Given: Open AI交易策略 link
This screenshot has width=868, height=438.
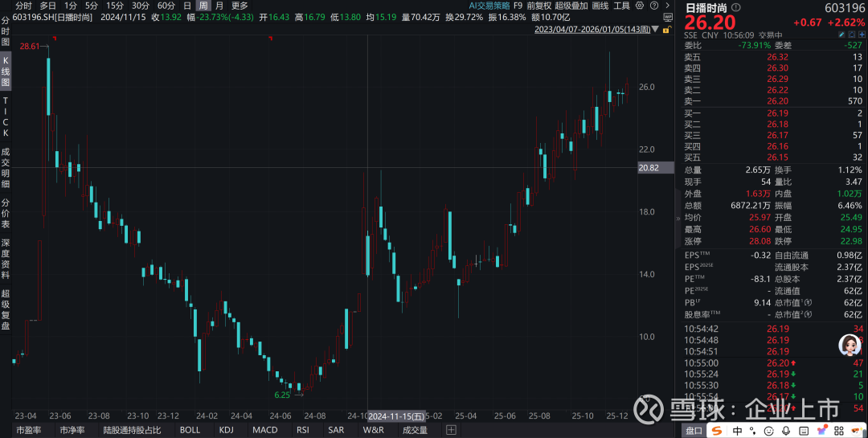Looking at the screenshot, I should click(x=489, y=6).
